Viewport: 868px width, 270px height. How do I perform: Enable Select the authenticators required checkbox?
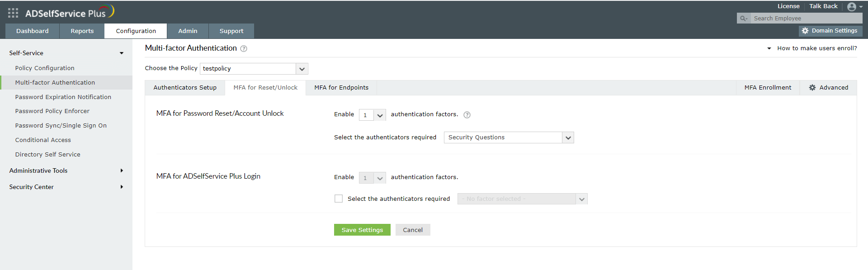coord(339,199)
